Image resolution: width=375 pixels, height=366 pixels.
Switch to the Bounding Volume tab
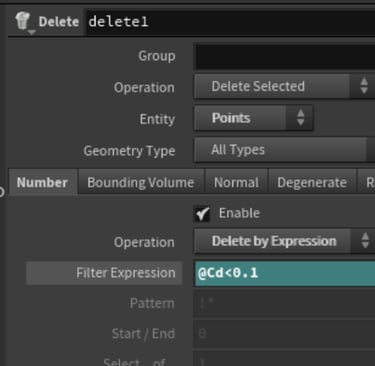[141, 182]
